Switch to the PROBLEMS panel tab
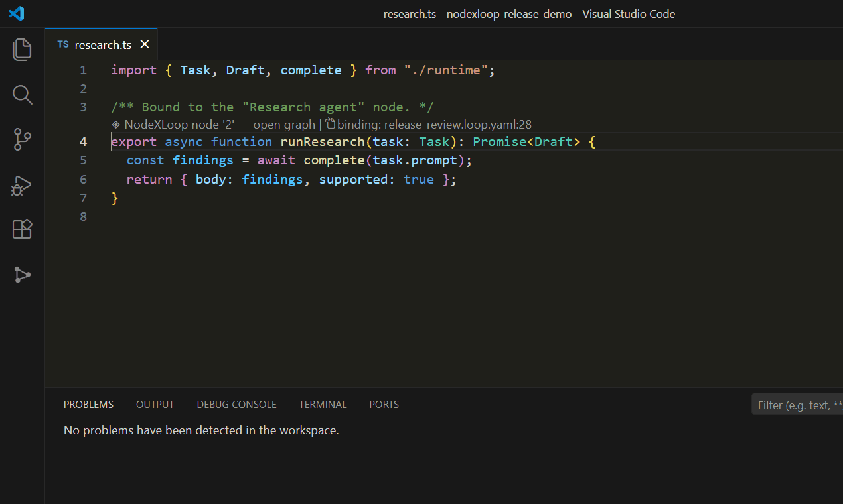The height and width of the screenshot is (504, 843). [x=88, y=404]
